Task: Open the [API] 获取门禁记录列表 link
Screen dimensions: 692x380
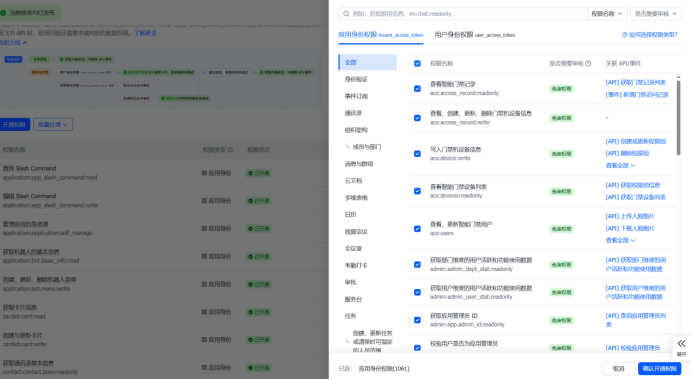Action: coord(636,83)
